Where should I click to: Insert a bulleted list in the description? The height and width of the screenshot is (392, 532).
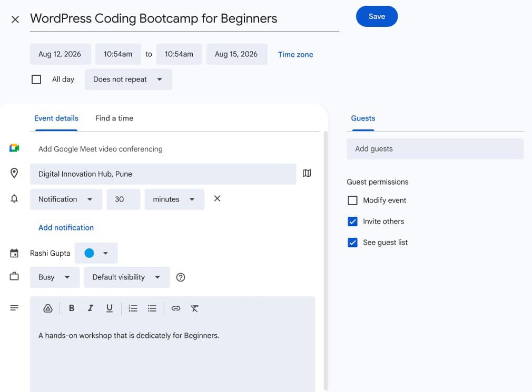(x=152, y=308)
